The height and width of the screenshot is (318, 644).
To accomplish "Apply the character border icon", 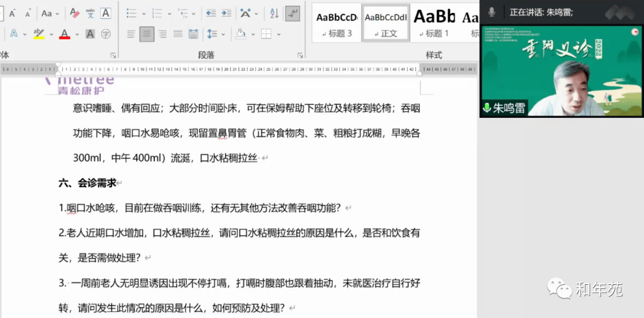I will point(106,13).
